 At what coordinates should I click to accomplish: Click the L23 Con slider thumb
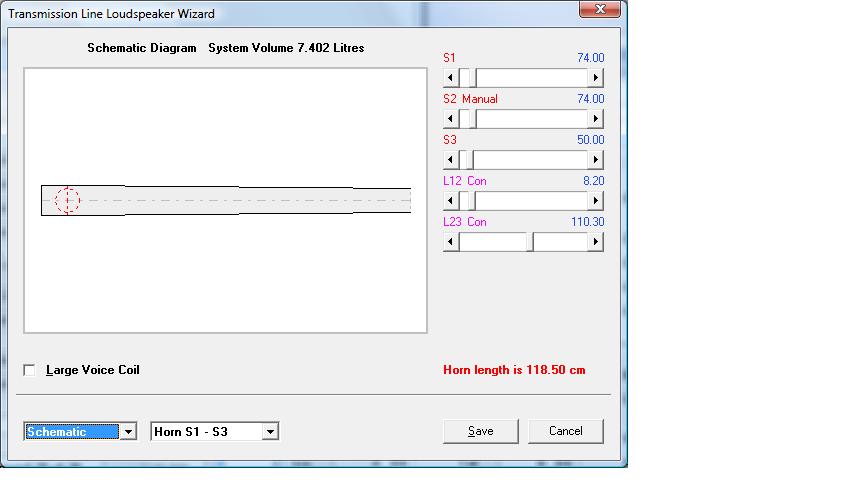click(x=530, y=242)
